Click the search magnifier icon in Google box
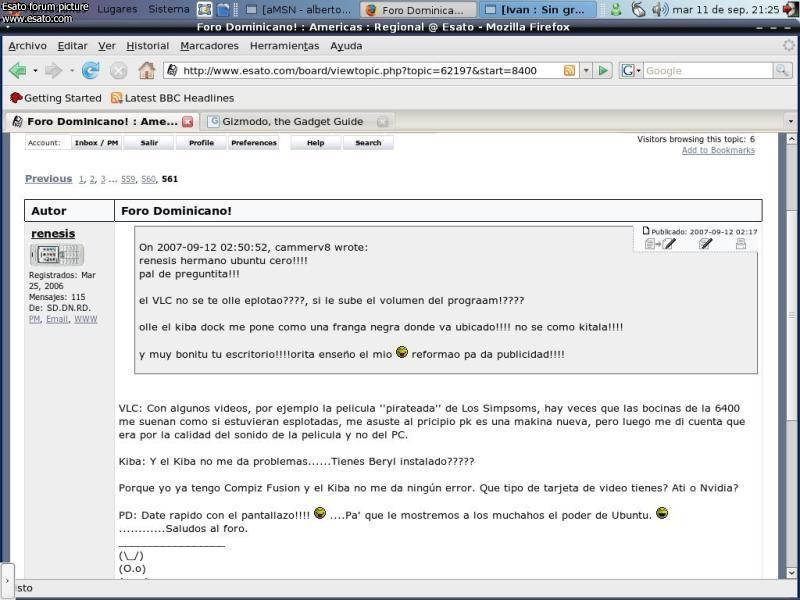Image resolution: width=800 pixels, height=600 pixels. [x=781, y=71]
